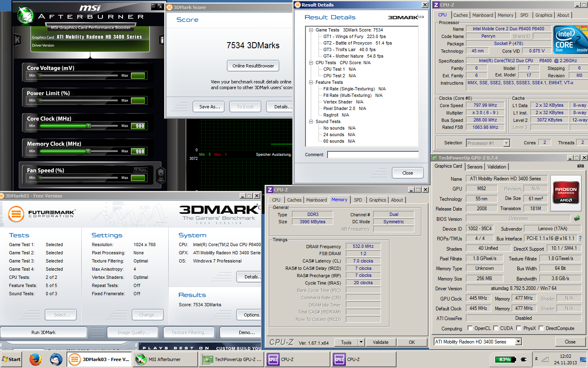Viewport: 588px width, 368px height.
Task: Open the Windows Start button
Action: click(x=11, y=359)
